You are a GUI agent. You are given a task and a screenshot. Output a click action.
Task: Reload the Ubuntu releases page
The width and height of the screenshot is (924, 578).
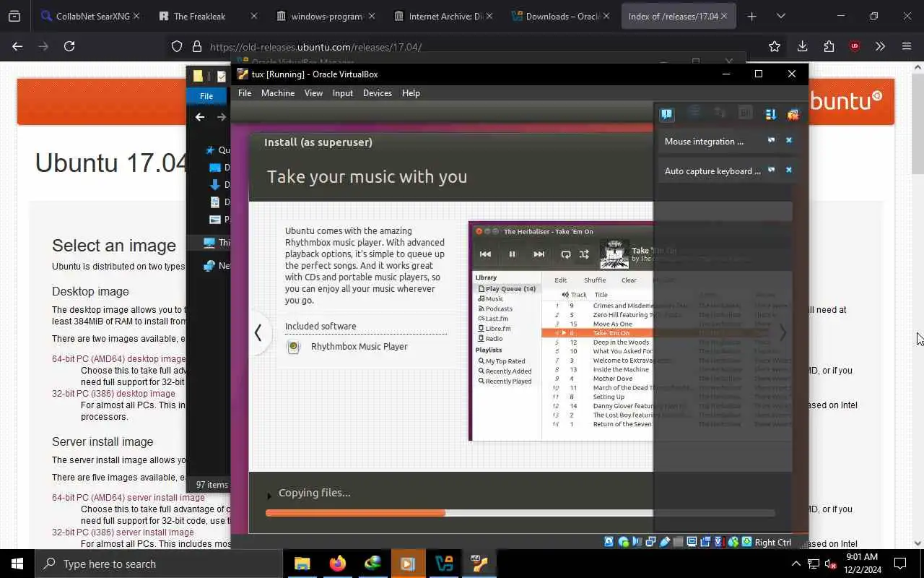click(69, 46)
